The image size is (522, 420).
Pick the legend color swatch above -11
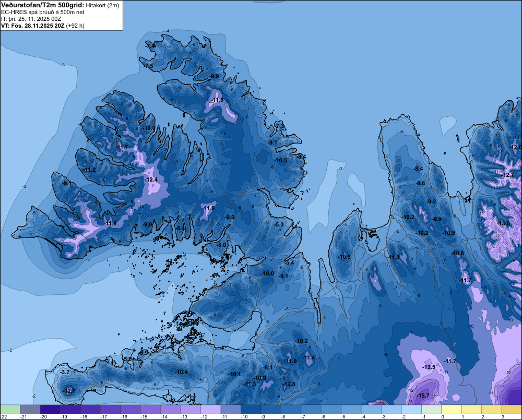click(x=231, y=410)
